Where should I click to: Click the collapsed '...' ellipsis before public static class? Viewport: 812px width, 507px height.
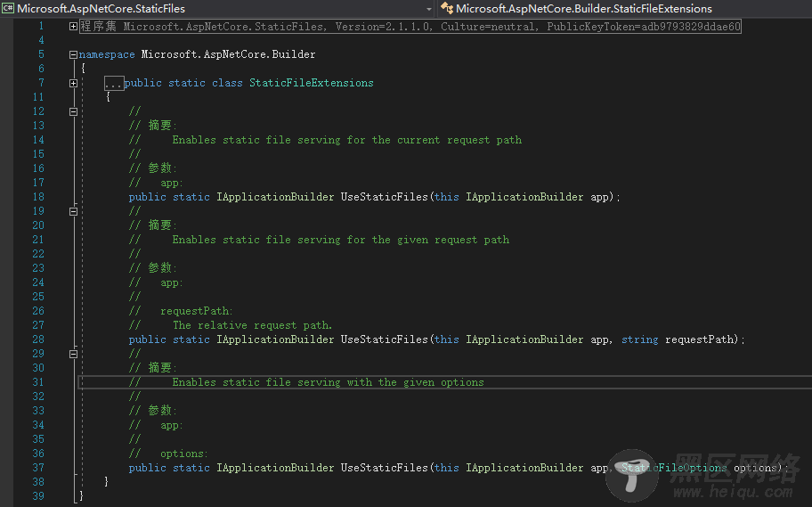pyautogui.click(x=113, y=83)
